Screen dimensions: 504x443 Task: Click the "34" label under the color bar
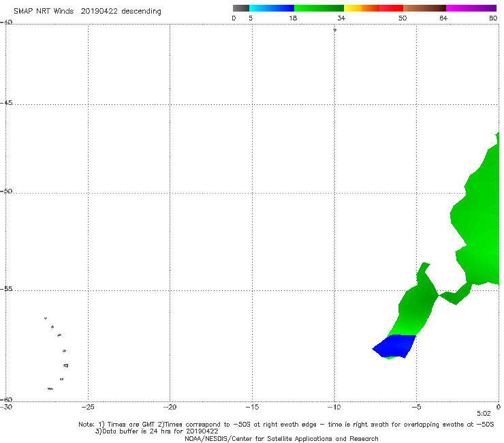coord(341,18)
